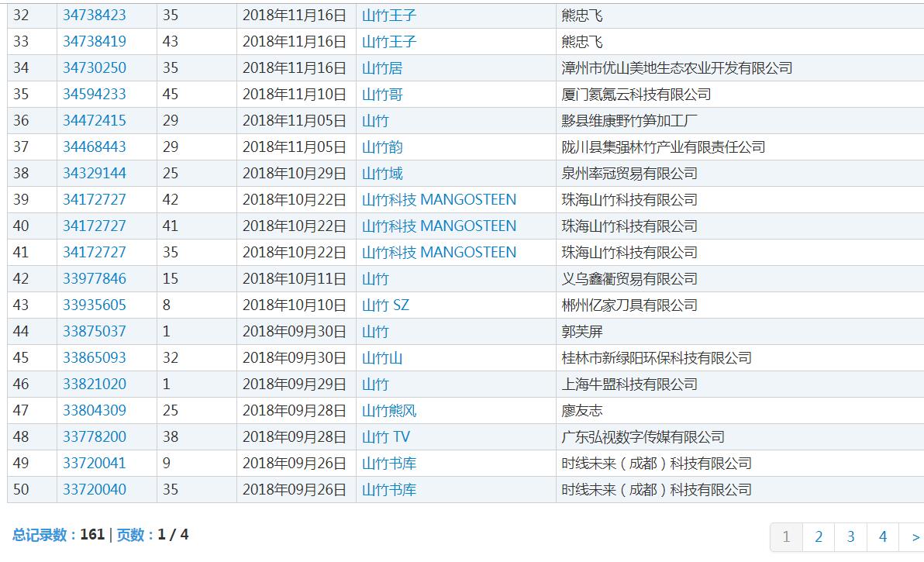Click applicant 黟县维康野竹笋加工厂
Viewport: 924px width, 562px height.
pyautogui.click(x=629, y=121)
